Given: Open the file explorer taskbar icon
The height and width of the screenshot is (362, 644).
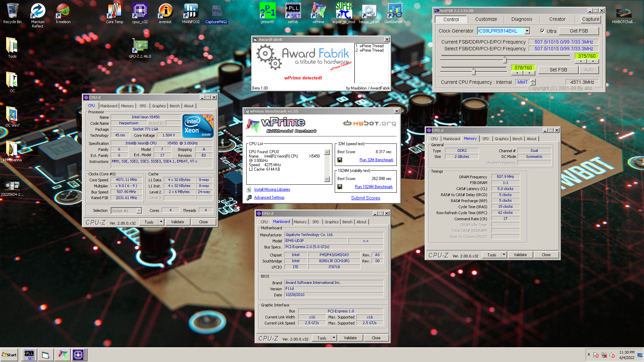Looking at the screenshot, I should tap(46, 355).
